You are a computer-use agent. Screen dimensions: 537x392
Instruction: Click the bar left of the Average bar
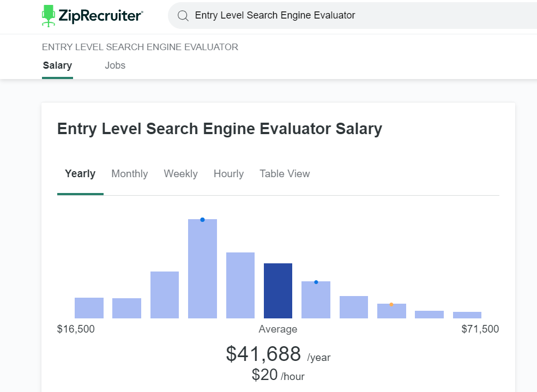pyautogui.click(x=240, y=285)
